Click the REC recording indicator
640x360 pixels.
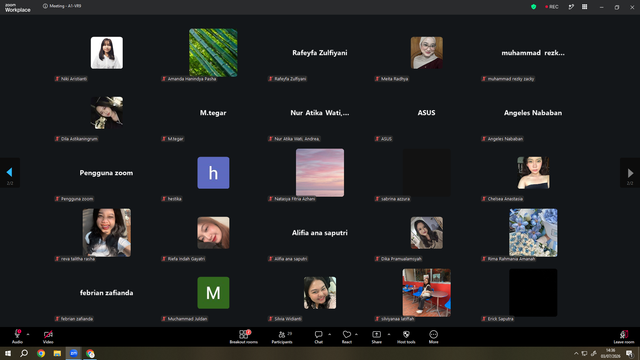551,7
